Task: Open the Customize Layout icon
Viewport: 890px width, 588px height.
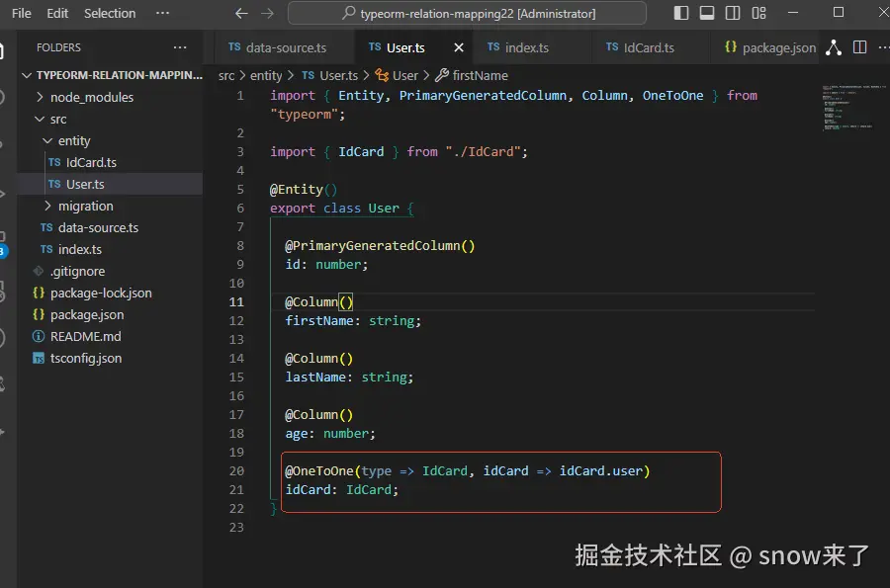Action: click(757, 14)
